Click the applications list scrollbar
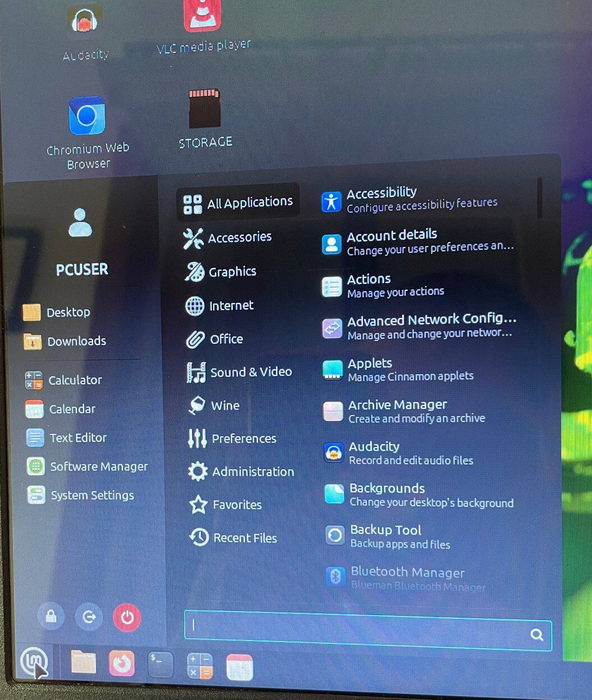The height and width of the screenshot is (700, 592). point(539,198)
